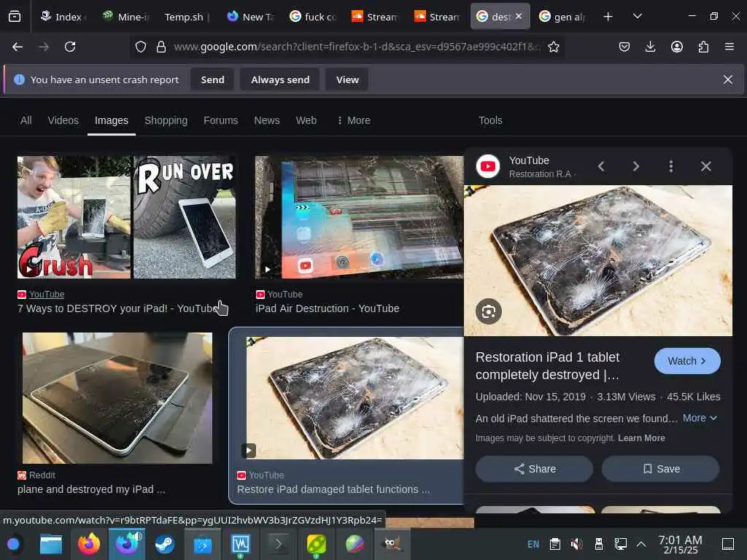Dismiss the crash report notification bar
The image size is (747, 560).
coord(728,79)
